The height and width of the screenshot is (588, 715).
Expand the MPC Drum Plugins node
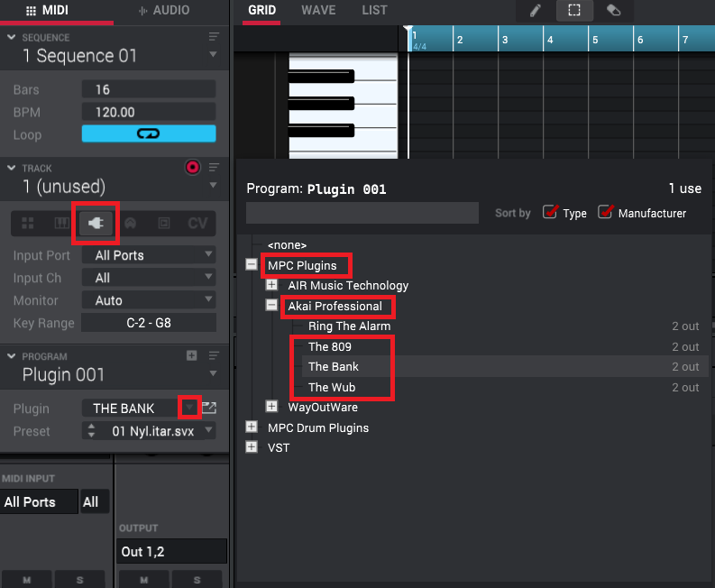[x=252, y=427]
